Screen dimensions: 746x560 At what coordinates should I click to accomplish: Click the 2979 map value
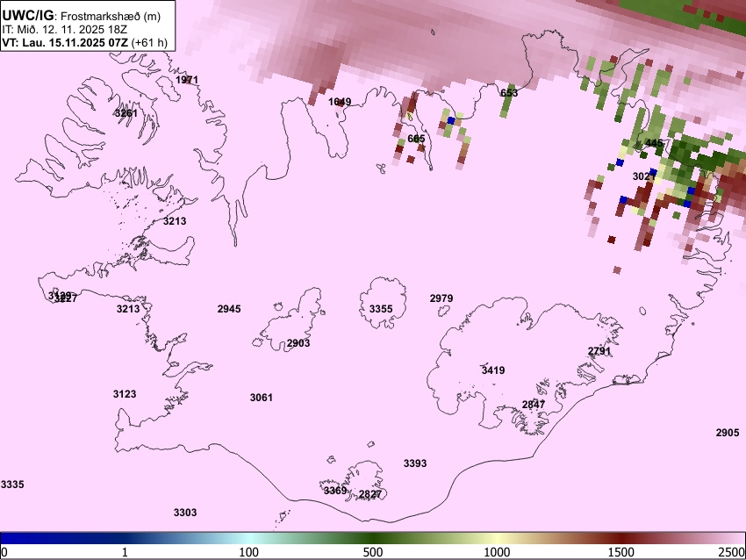click(x=441, y=298)
